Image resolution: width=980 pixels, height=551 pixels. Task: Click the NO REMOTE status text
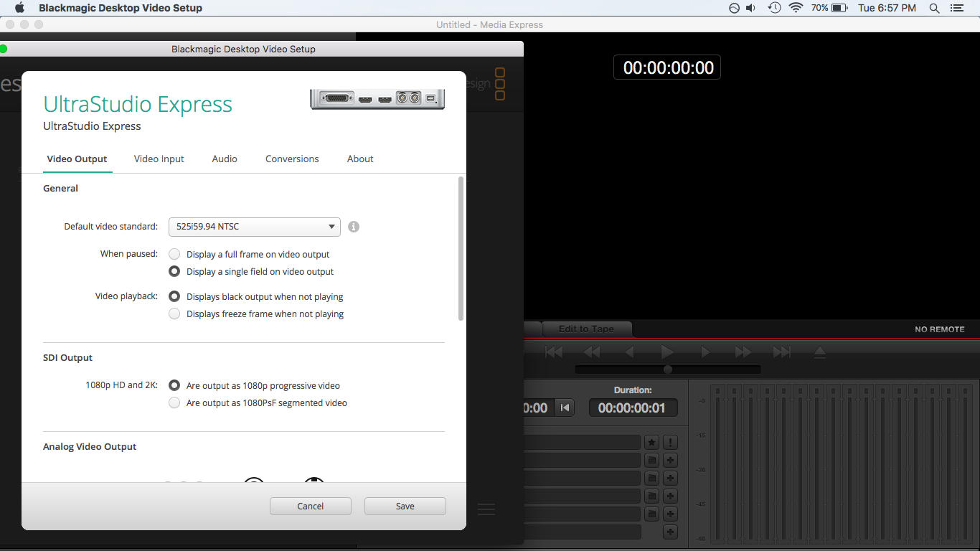pos(940,329)
